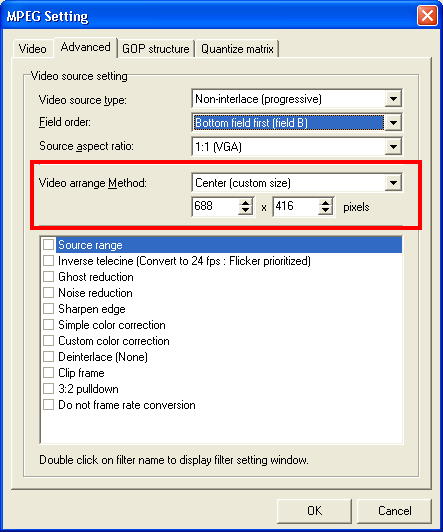Viewport: 443px width, 532px height.
Task: Select the width field showing 688
Action: (215, 206)
